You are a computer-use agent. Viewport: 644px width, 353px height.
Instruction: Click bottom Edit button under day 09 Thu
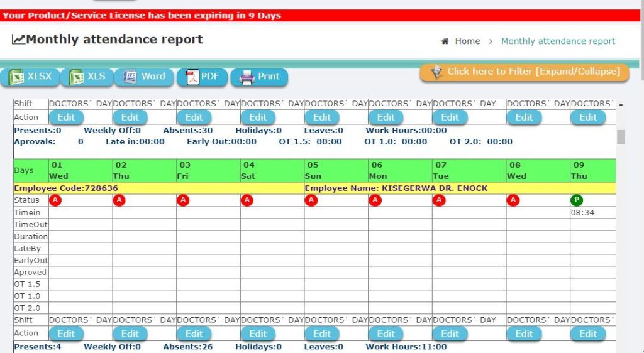pyautogui.click(x=588, y=334)
